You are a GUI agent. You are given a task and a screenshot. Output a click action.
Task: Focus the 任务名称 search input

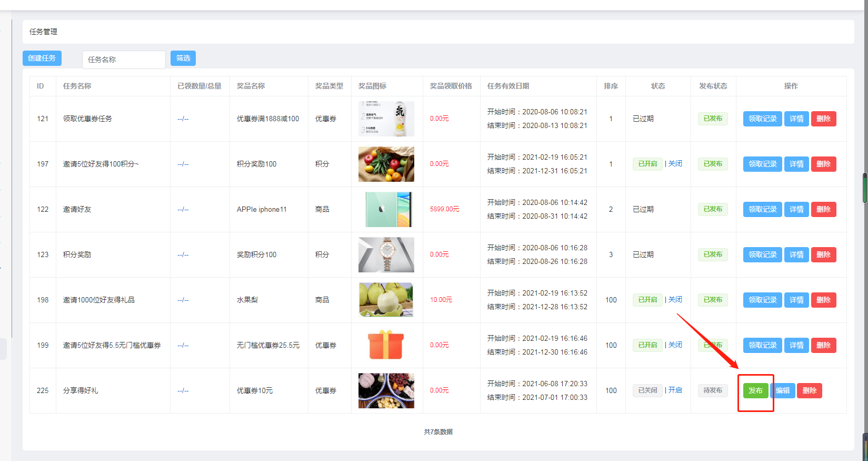pos(124,60)
